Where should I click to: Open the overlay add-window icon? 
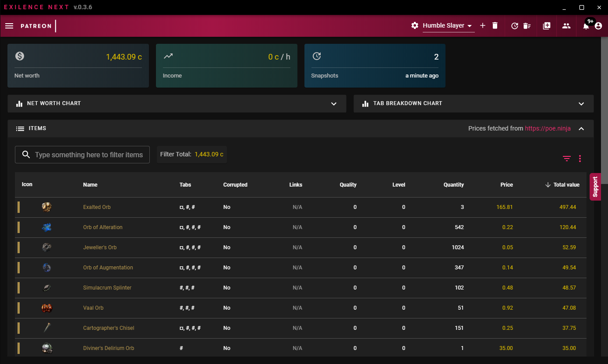point(547,26)
